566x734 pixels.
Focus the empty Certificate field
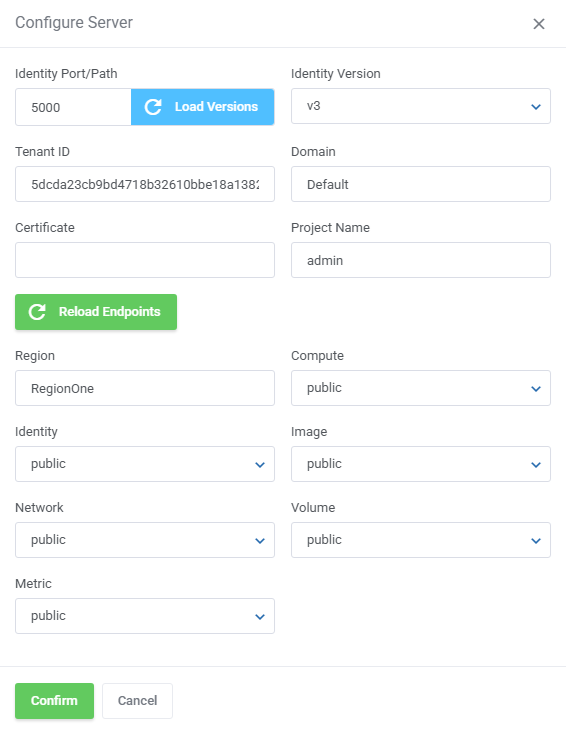(x=145, y=260)
